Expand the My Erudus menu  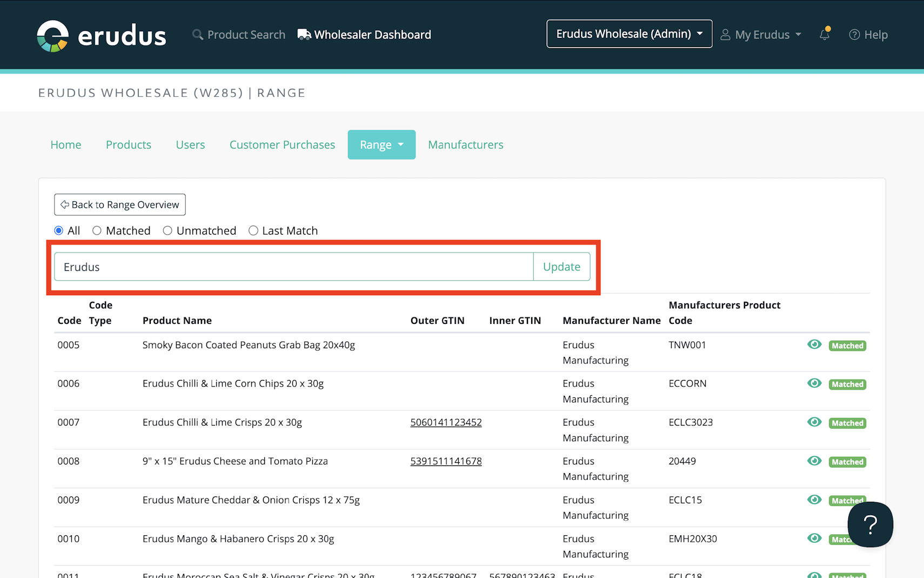coord(761,35)
